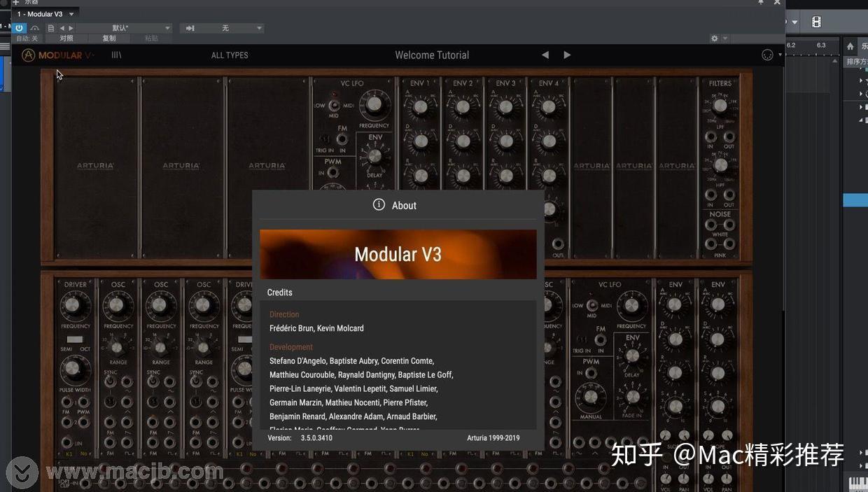Click the next preset arrow button
Screen dimensions: 868x492
[567, 55]
